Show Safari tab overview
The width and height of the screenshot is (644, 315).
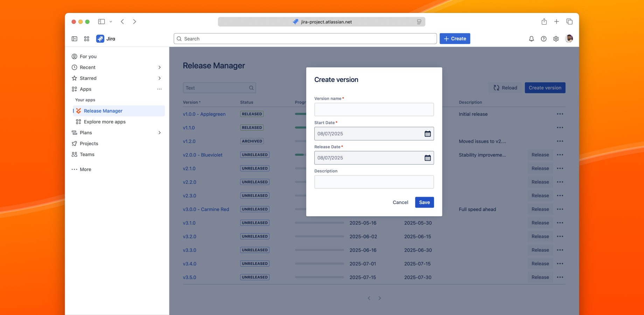point(569,22)
